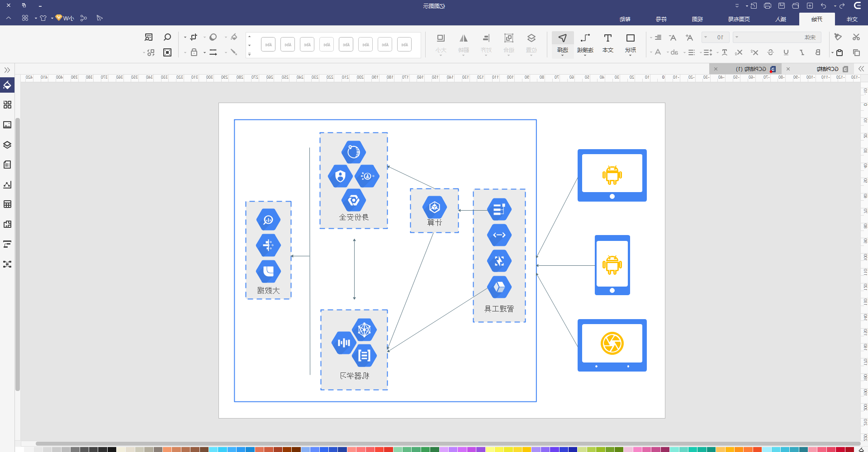Toggle Underline formatting
868x452 pixels.
786,52
